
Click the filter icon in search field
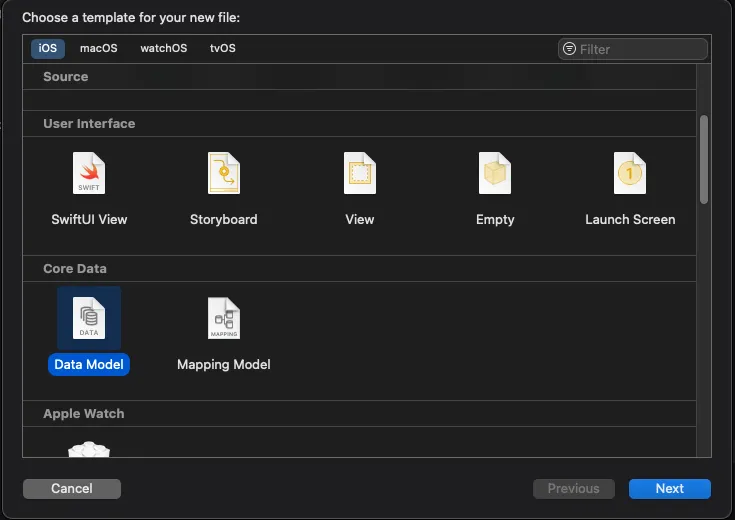point(569,49)
